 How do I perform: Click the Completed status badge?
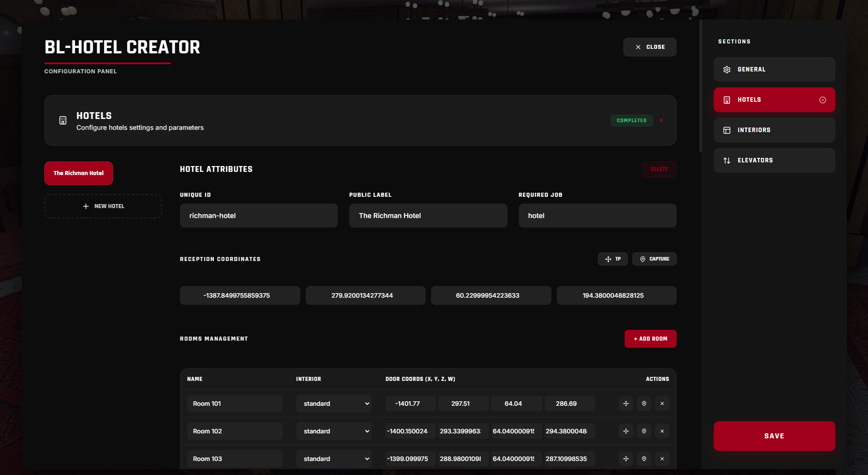coord(631,120)
